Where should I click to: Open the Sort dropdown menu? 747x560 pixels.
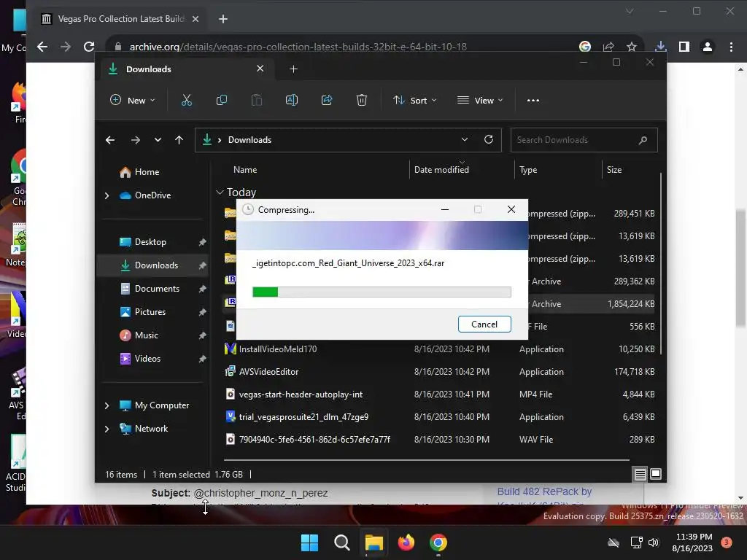(x=414, y=101)
